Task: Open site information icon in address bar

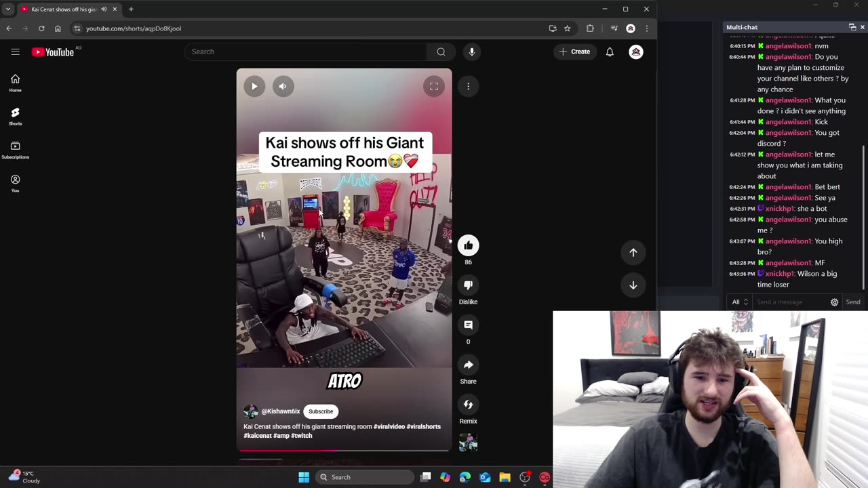Action: 77,28
